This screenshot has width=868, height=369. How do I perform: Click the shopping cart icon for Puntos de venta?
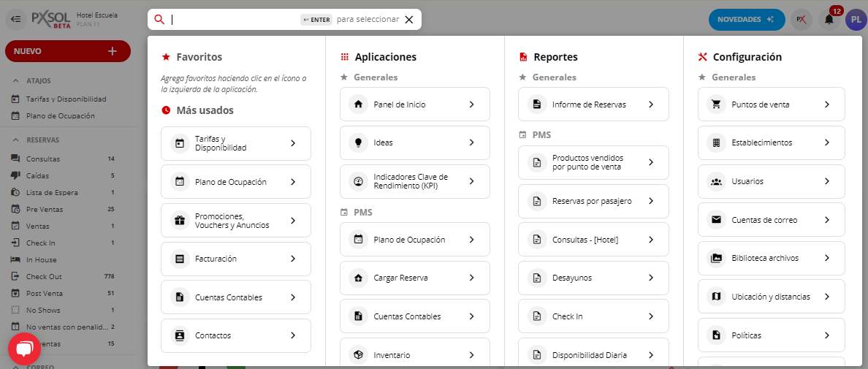716,104
